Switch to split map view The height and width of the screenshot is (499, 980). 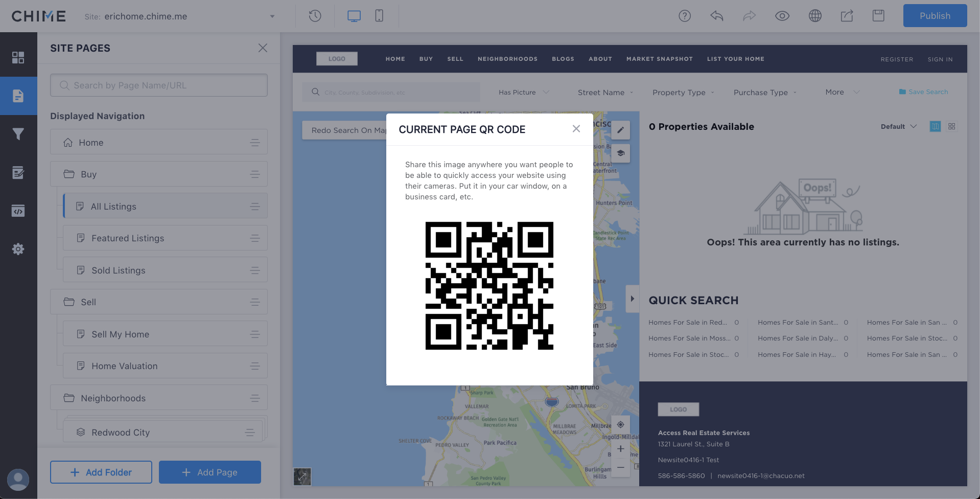point(935,126)
